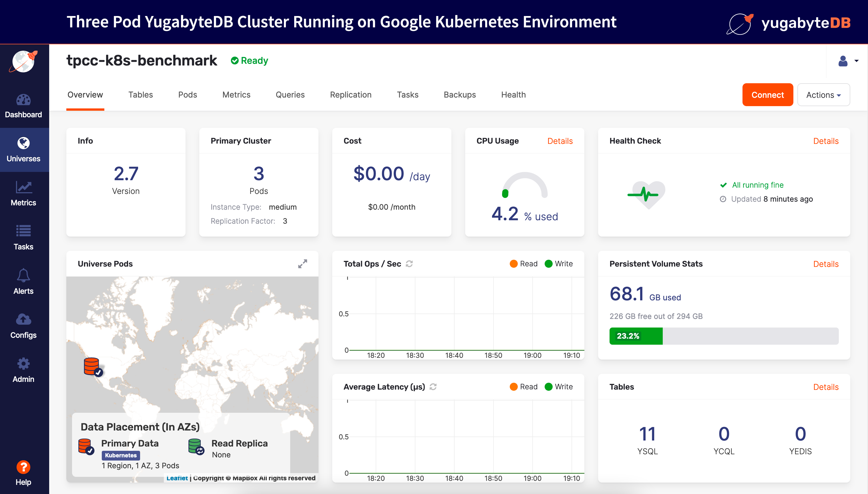This screenshot has height=494, width=868.
Task: Click the YugabyteDB rocket logo in sidebar
Action: click(23, 62)
